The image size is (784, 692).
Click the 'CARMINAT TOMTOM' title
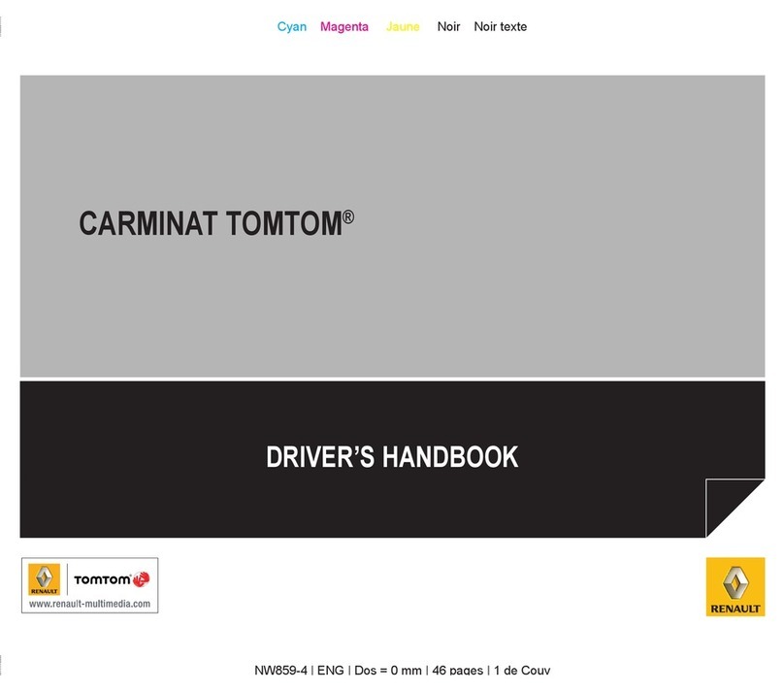[216, 223]
